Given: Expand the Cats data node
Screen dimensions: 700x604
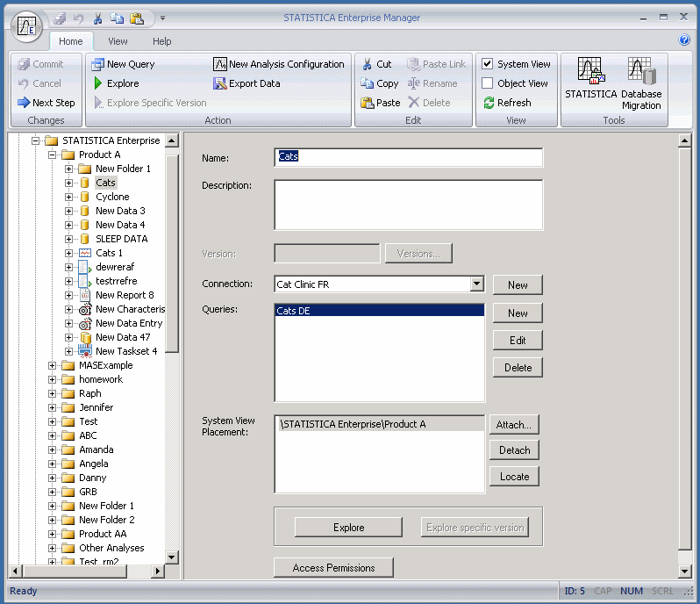Looking at the screenshot, I should [x=68, y=183].
